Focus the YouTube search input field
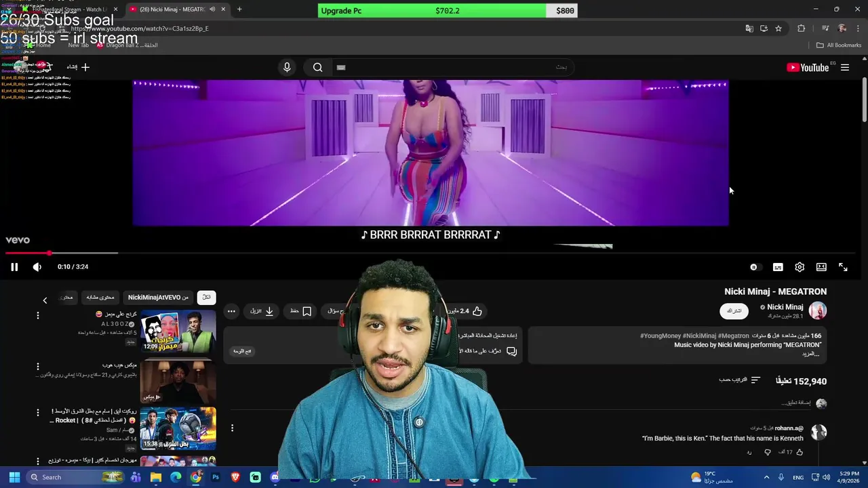 pyautogui.click(x=453, y=67)
